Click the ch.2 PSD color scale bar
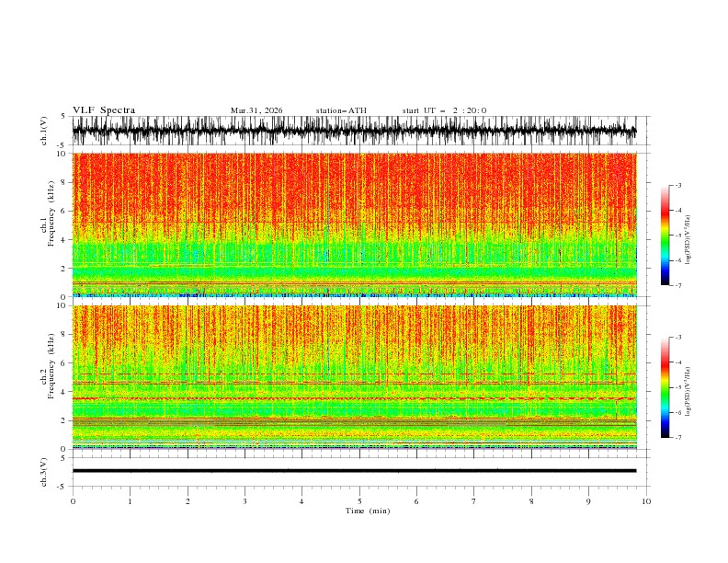 pyautogui.click(x=665, y=387)
